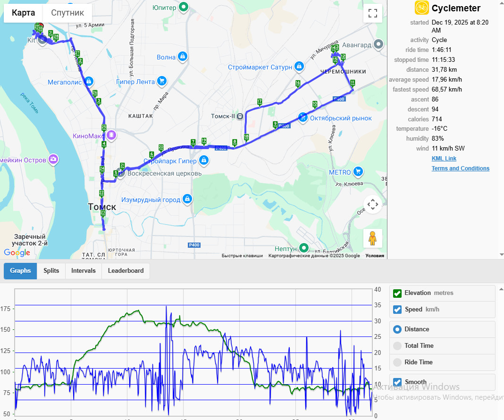
Task: Select the Total Time radio button
Action: (397, 346)
